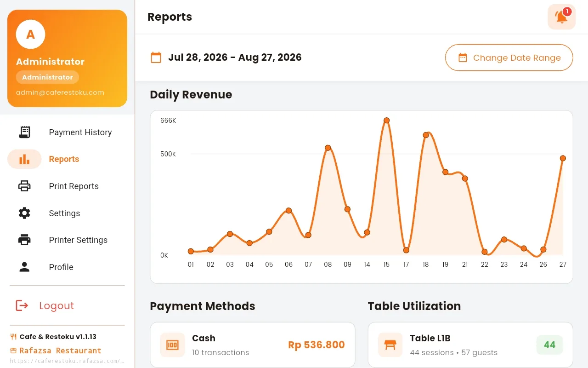
Task: Go to Print Reports
Action: coord(67,186)
